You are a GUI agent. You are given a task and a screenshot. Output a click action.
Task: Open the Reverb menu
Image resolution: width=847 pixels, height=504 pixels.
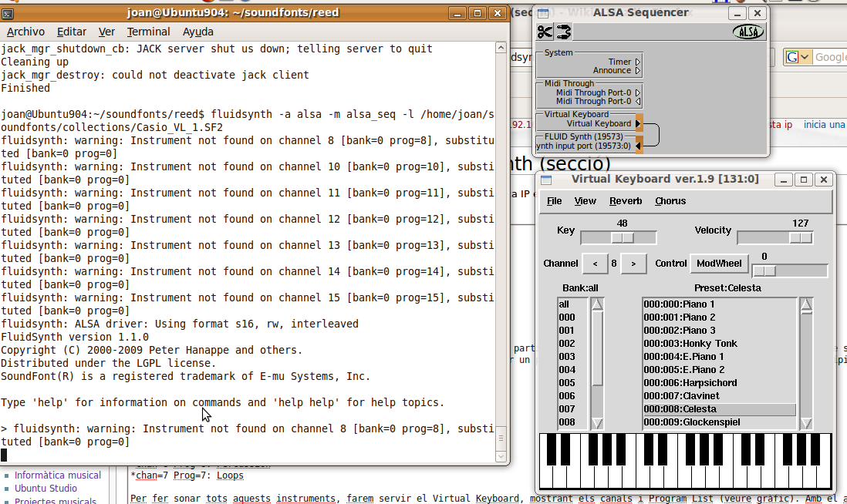626,201
